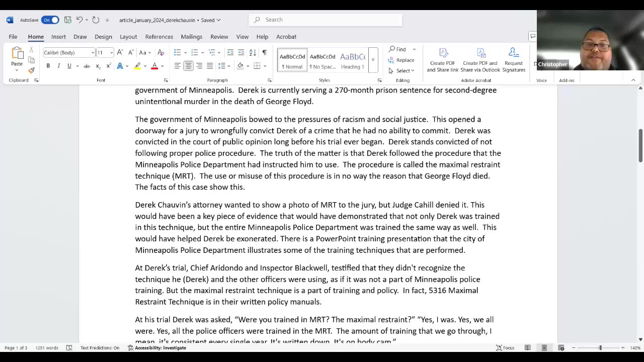Click the 1251 words counter

coord(47,348)
